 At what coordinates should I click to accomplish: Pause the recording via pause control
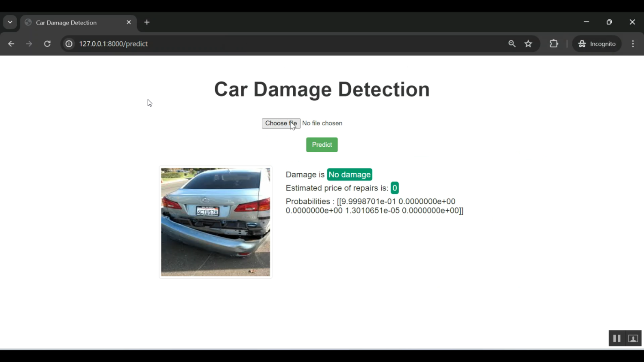(x=617, y=338)
